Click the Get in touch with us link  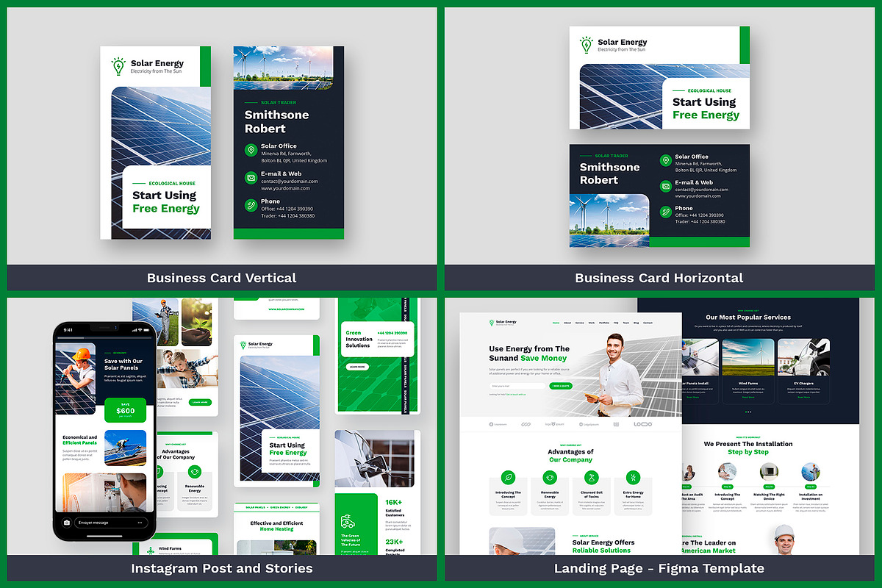pos(516,394)
